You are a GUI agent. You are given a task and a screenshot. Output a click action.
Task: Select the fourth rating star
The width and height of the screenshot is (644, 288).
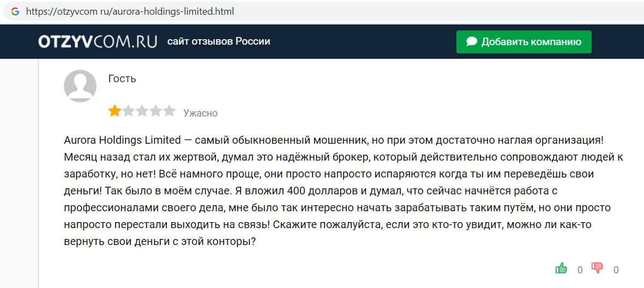156,112
